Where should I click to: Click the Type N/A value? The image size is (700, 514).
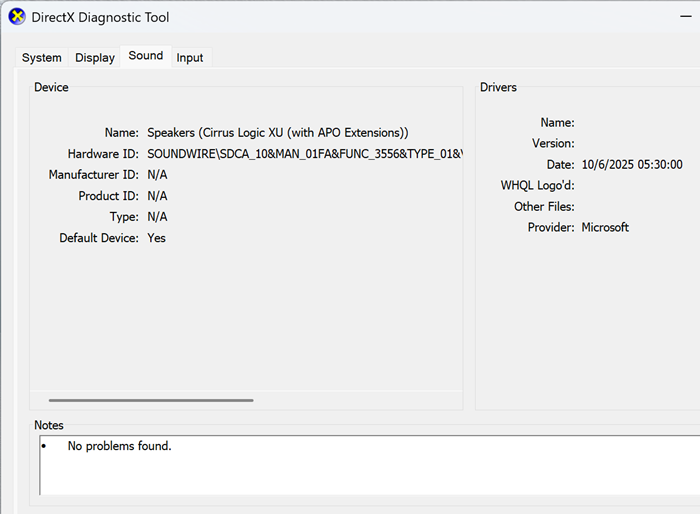tap(157, 217)
